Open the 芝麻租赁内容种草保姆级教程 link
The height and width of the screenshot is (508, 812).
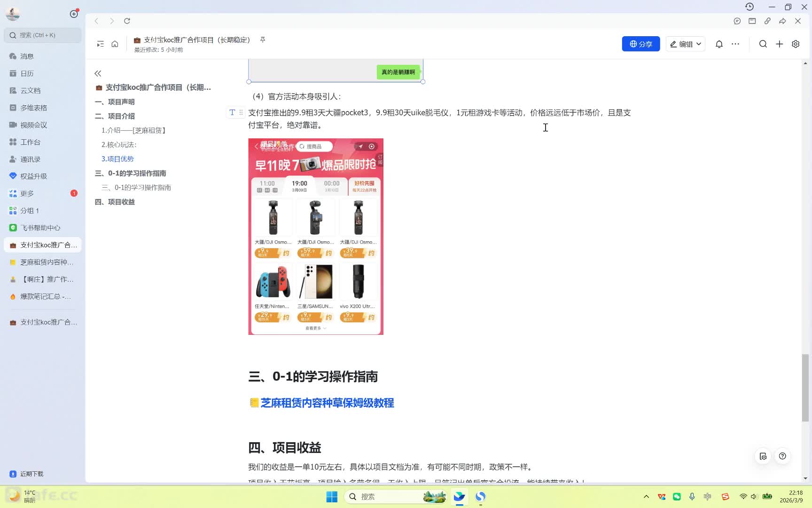327,403
